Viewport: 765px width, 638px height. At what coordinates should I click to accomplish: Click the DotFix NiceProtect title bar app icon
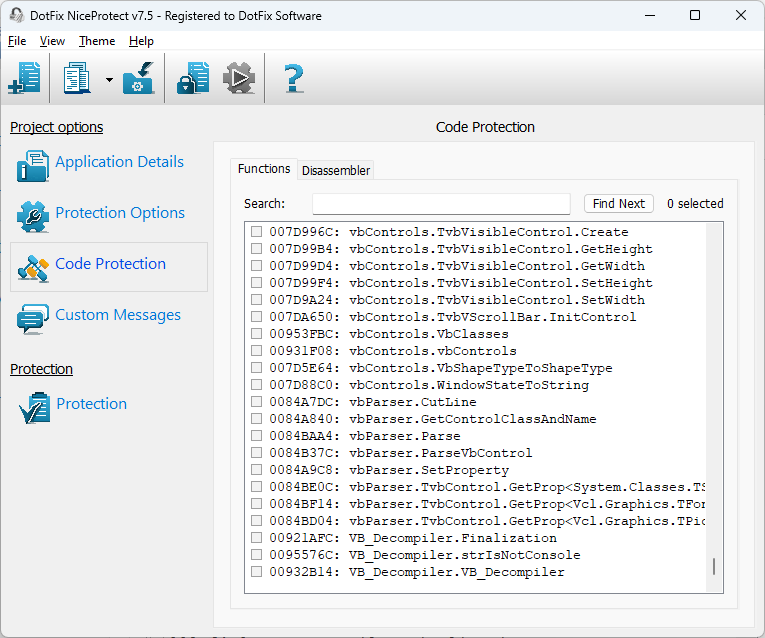pyautogui.click(x=17, y=15)
